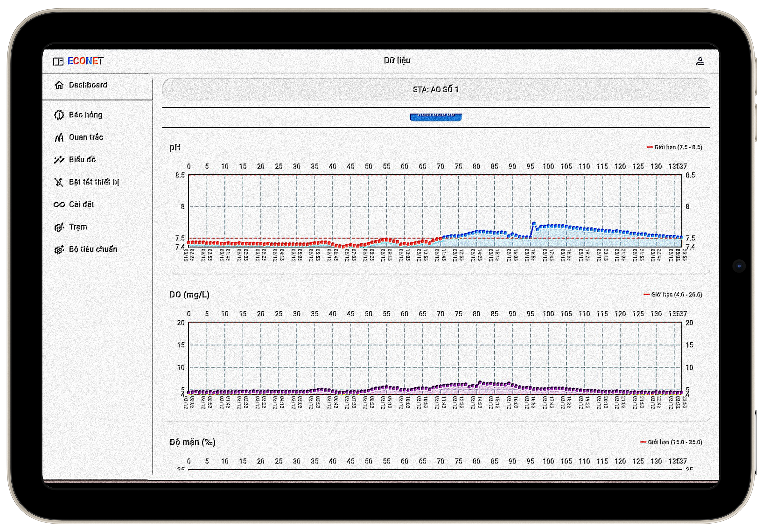Select Bộ tiêu chuẩn in sidebar

tap(93, 249)
